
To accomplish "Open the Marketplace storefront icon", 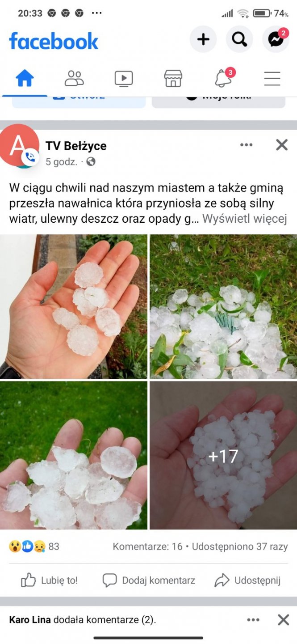I will [x=173, y=79].
